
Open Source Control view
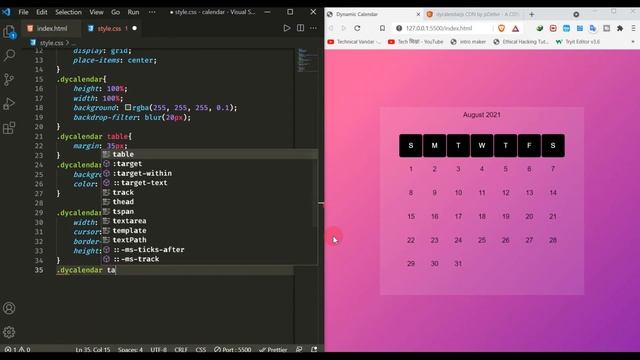tap(9, 80)
